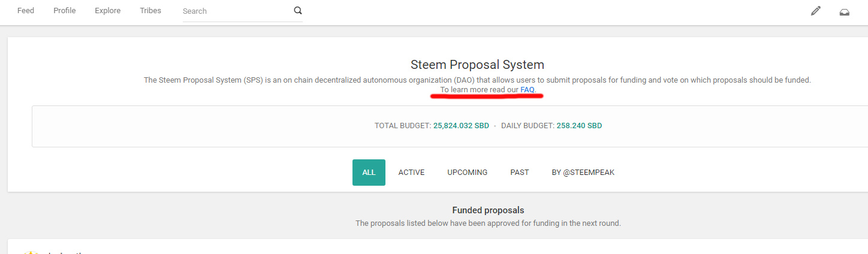The height and width of the screenshot is (254, 868).
Task: Click the daily budget value 258.240 SBD
Action: (579, 126)
